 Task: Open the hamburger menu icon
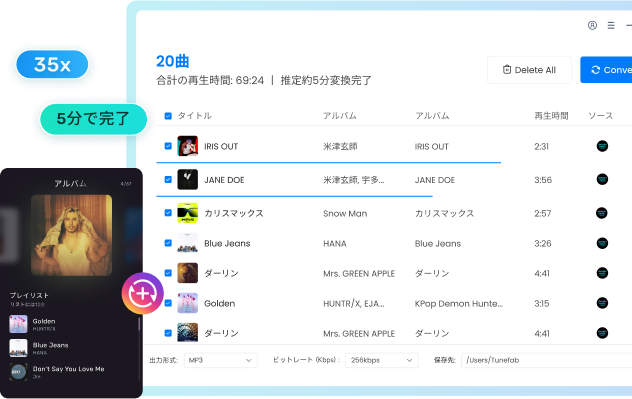611,25
